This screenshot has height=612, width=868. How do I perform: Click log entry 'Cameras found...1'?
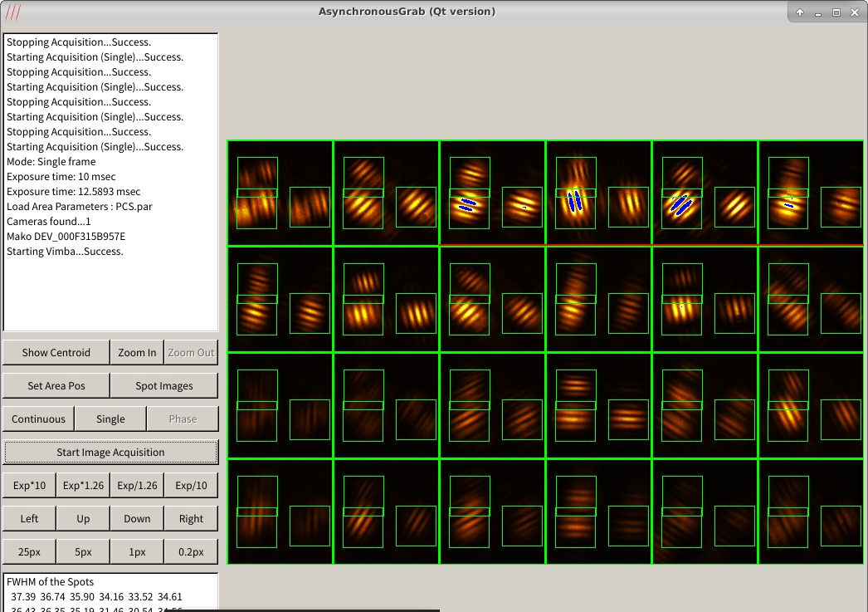49,222
